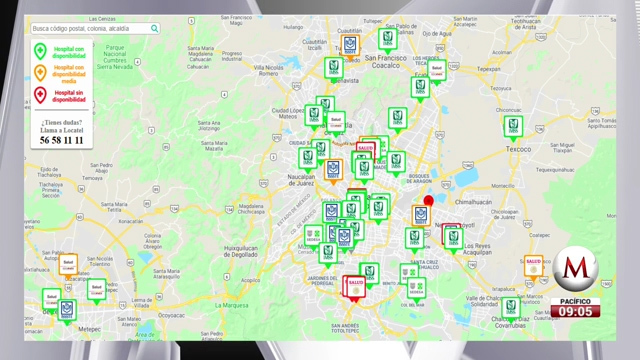
Task: Open green IMSS marker near Bosques de Aragón
Action: pos(396,163)
